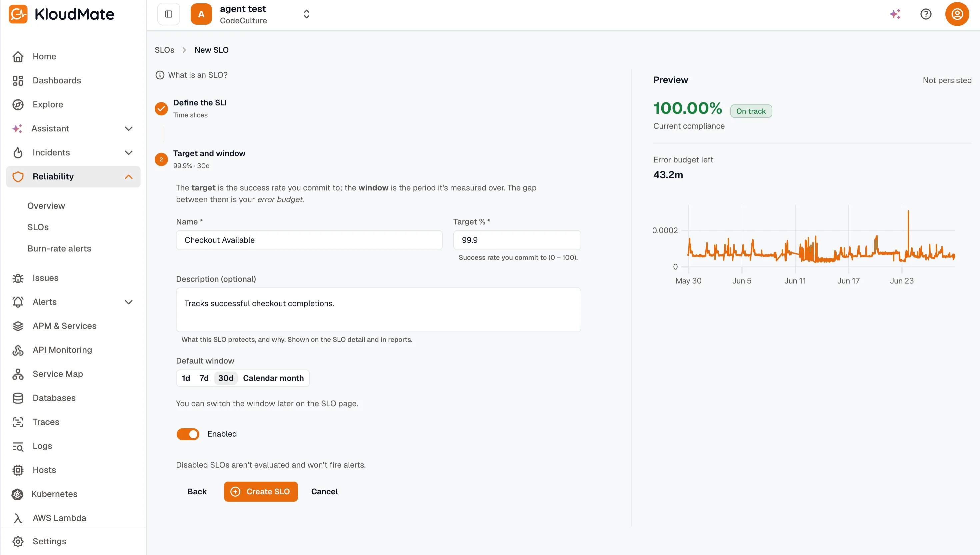Screen dimensions: 980x555
Task: Open the user profile avatar
Action: click(x=957, y=14)
